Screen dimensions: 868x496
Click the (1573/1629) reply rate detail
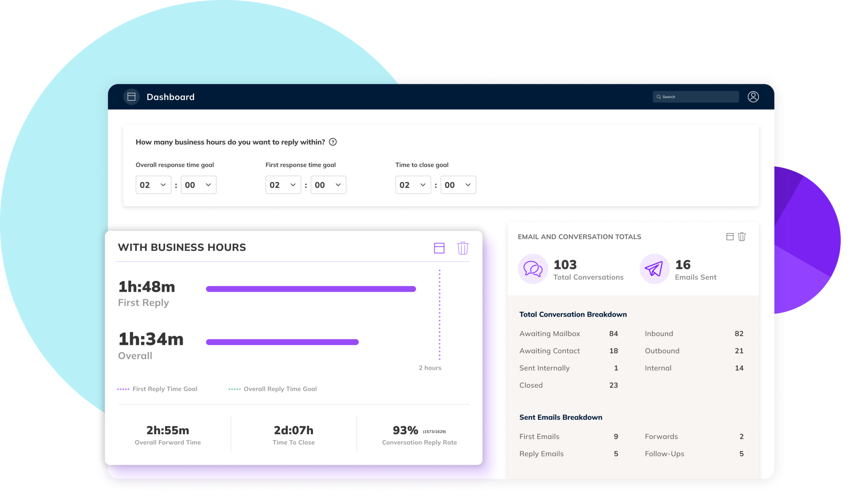click(435, 432)
